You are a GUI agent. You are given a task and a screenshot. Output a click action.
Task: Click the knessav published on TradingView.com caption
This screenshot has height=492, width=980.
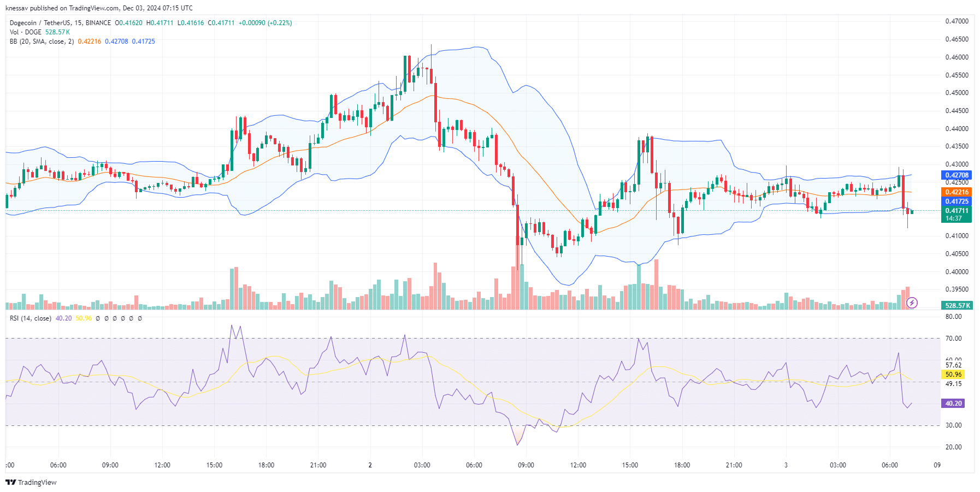(x=99, y=8)
